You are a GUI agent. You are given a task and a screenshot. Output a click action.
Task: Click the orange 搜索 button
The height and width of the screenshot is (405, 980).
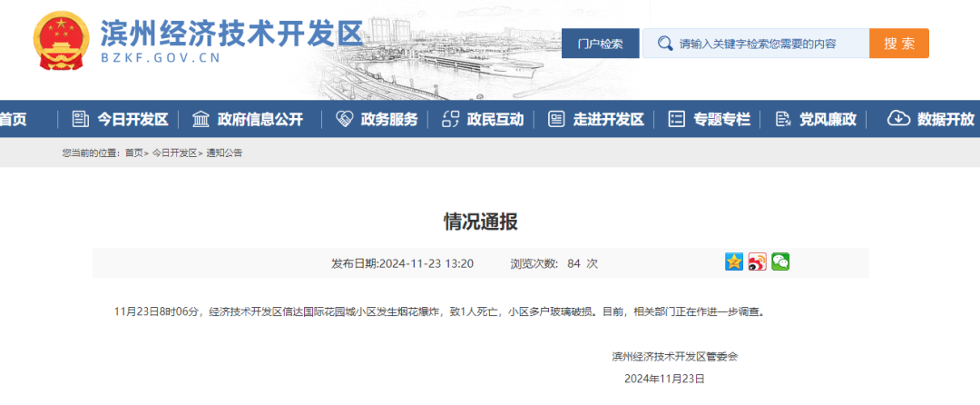[898, 43]
